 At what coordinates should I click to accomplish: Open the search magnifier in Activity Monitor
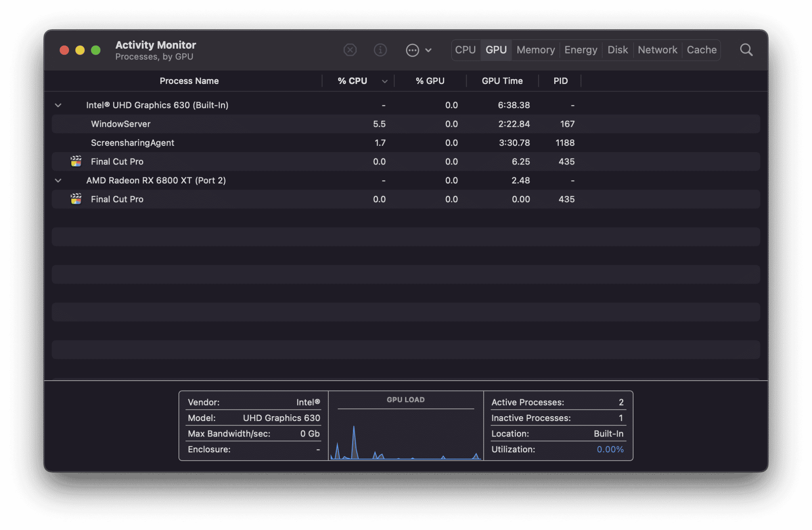click(746, 50)
